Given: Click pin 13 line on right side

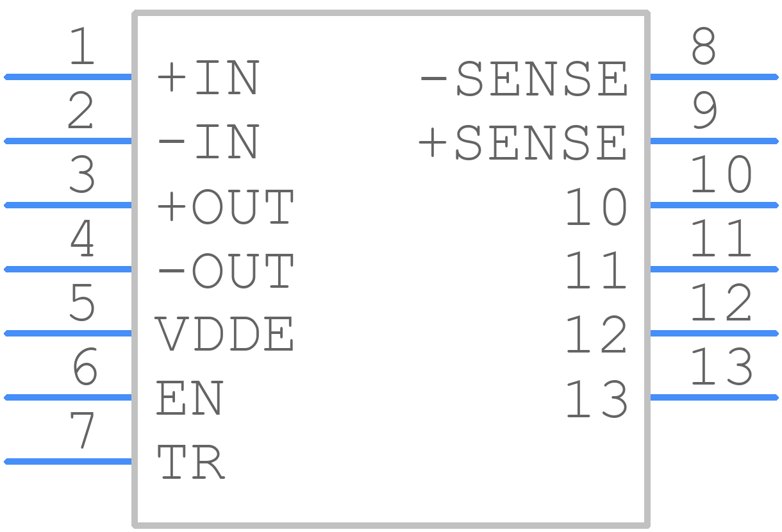Looking at the screenshot, I should click(x=714, y=397).
